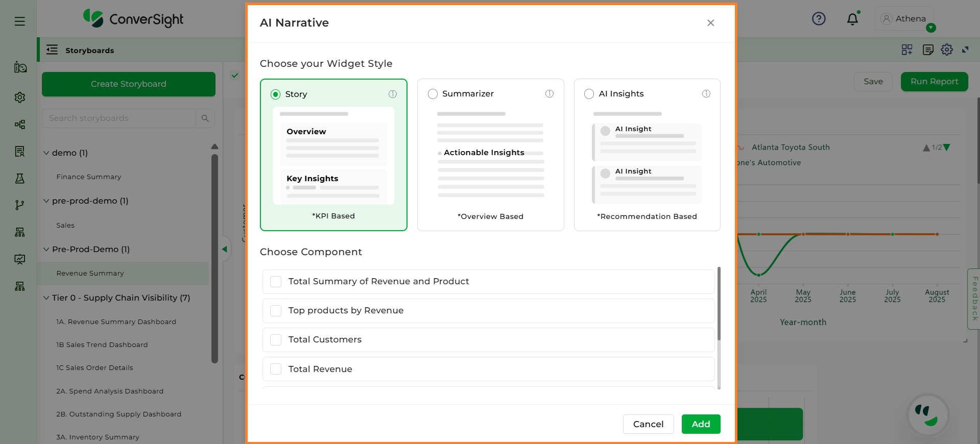980x444 pixels.
Task: Open 1B Sales Trend Dashboard
Action: (x=102, y=345)
